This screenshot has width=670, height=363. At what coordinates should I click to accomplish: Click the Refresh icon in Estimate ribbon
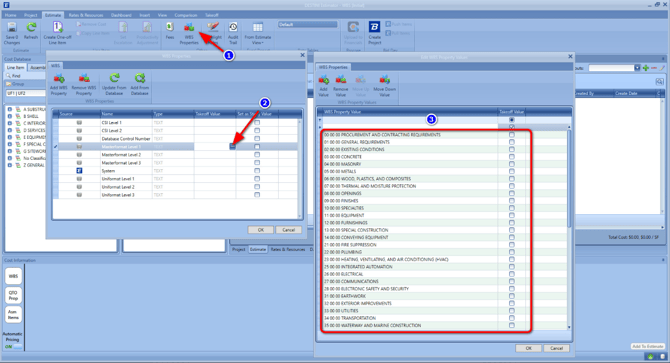31,28
